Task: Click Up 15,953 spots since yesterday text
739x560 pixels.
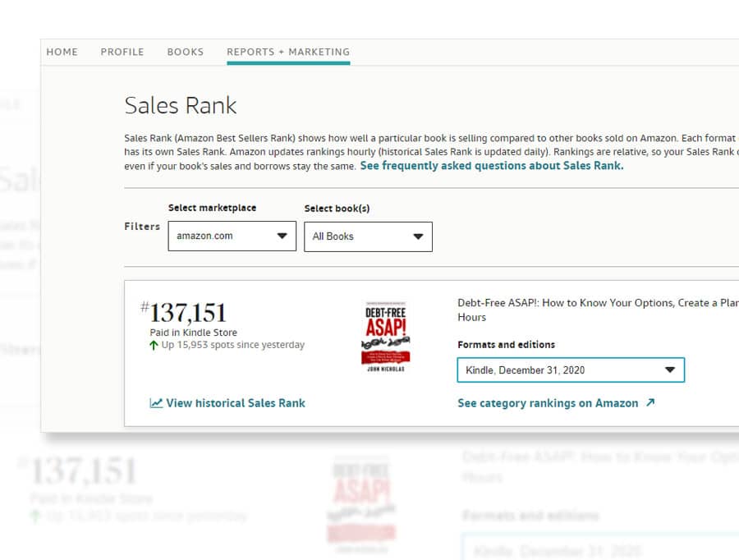Action: click(x=233, y=345)
